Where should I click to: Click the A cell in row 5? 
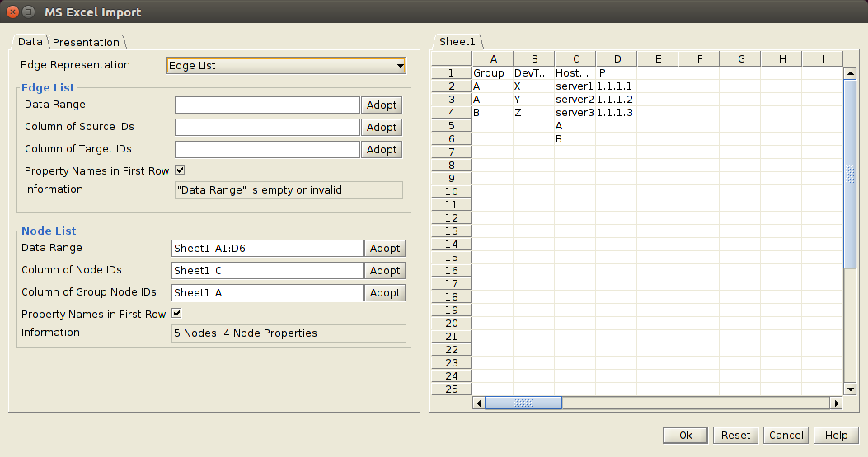tap(575, 126)
